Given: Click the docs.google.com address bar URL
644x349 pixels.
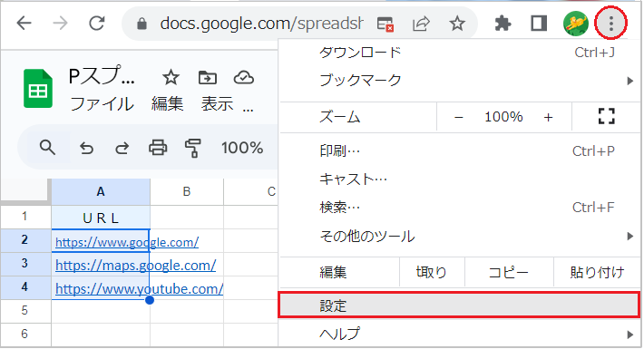Looking at the screenshot, I should click(x=261, y=24).
